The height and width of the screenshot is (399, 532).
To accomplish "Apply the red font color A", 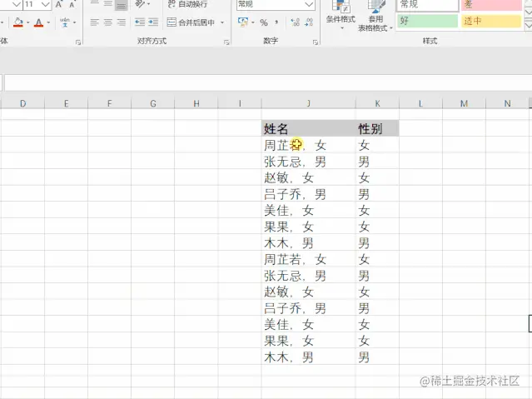I will click(x=38, y=22).
